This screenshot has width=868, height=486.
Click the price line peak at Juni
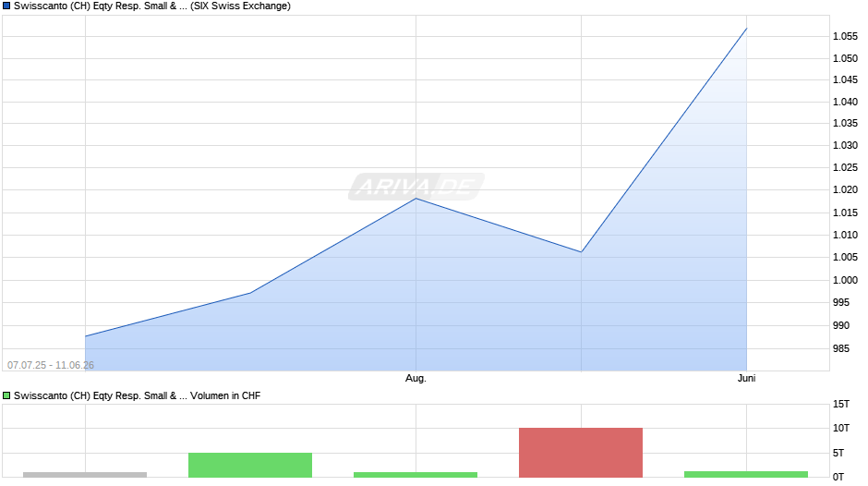(746, 29)
